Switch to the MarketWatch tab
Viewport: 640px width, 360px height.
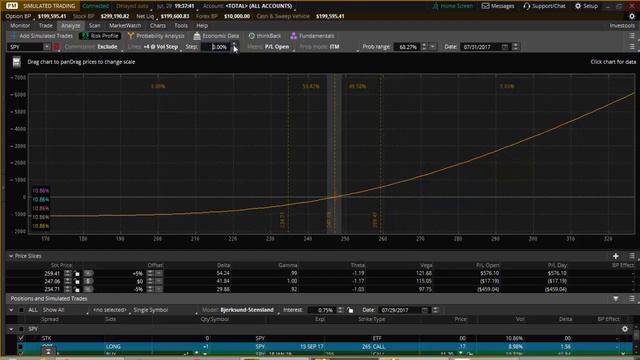125,25
